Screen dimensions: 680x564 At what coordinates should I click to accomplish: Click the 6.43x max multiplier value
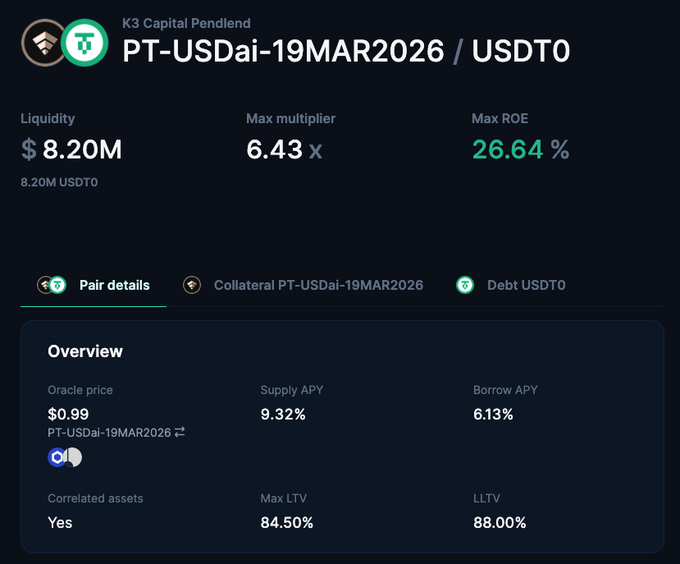coord(284,150)
